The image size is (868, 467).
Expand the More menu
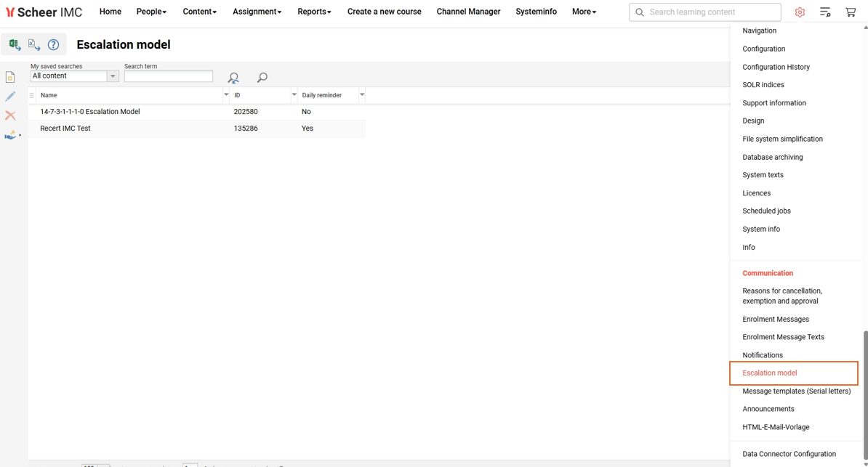(584, 12)
